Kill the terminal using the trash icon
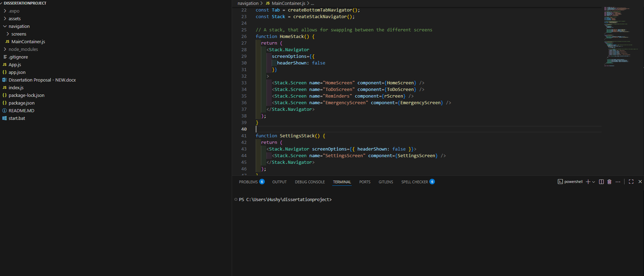Screen dimensions: 644x276 tap(609, 182)
